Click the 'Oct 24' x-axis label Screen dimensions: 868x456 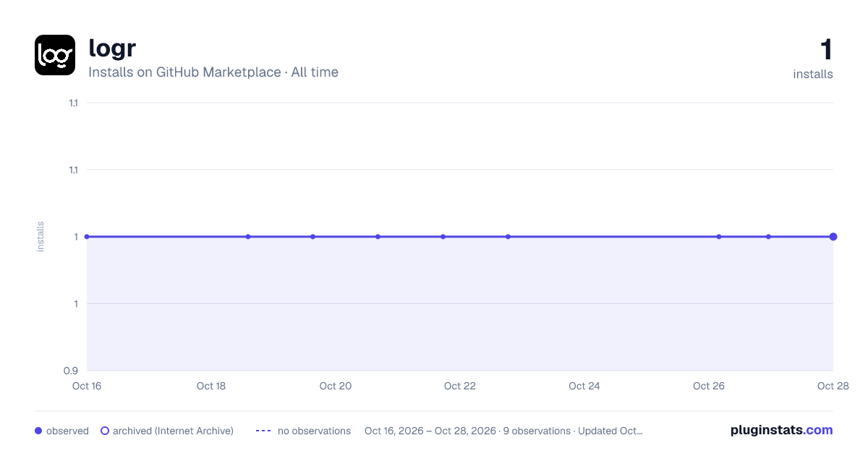tap(584, 386)
